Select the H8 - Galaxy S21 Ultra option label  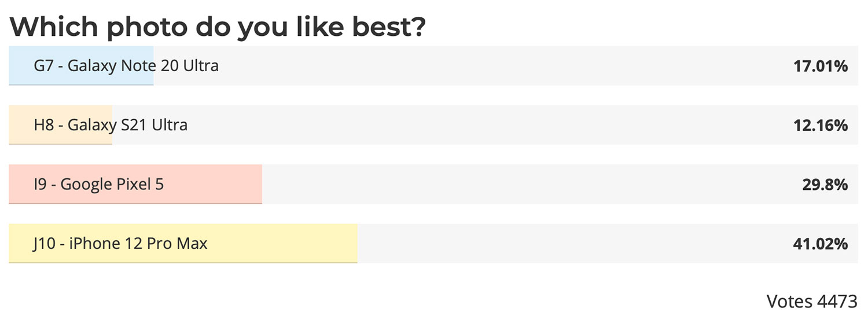(111, 125)
